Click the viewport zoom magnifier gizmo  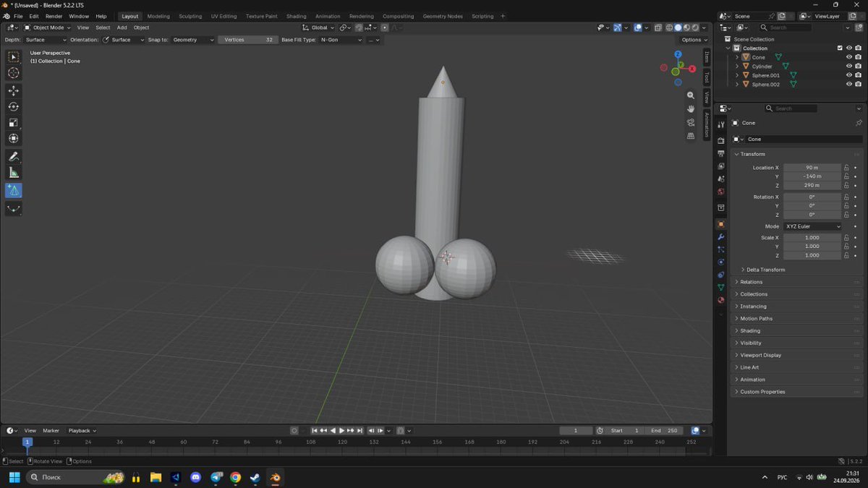click(x=691, y=95)
